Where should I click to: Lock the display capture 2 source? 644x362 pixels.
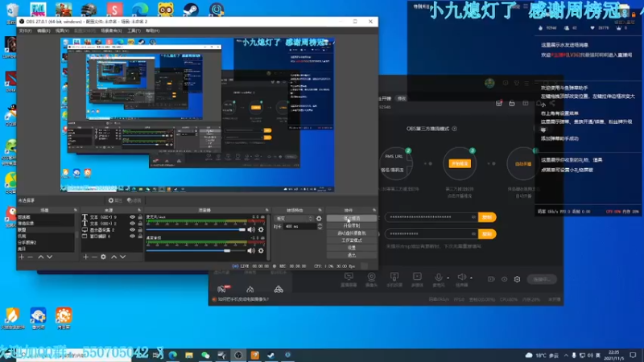tap(140, 230)
